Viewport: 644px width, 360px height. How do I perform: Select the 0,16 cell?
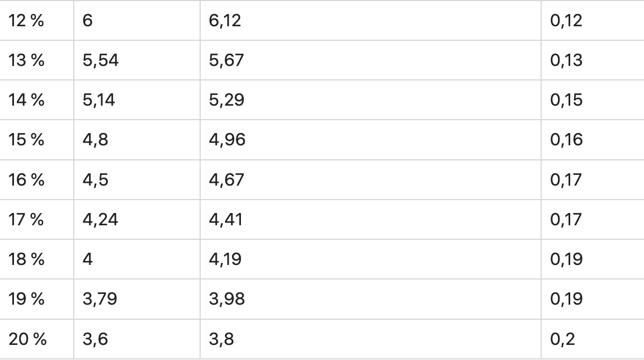click(566, 140)
